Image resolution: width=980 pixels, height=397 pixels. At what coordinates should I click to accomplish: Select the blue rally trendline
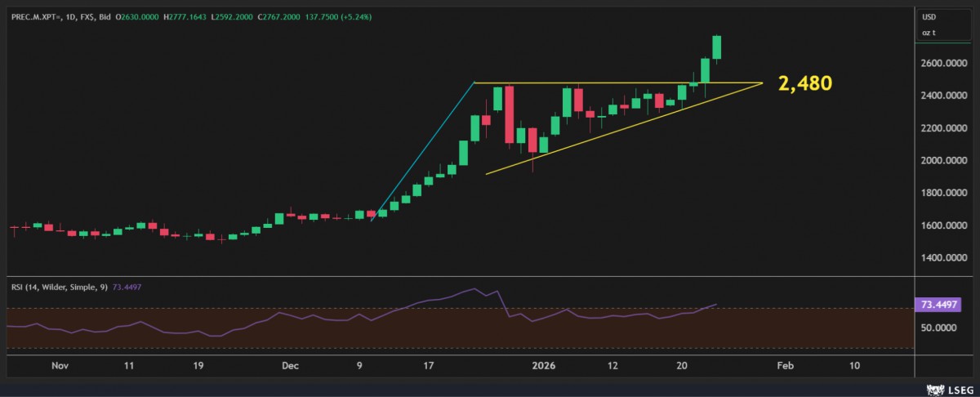425,149
